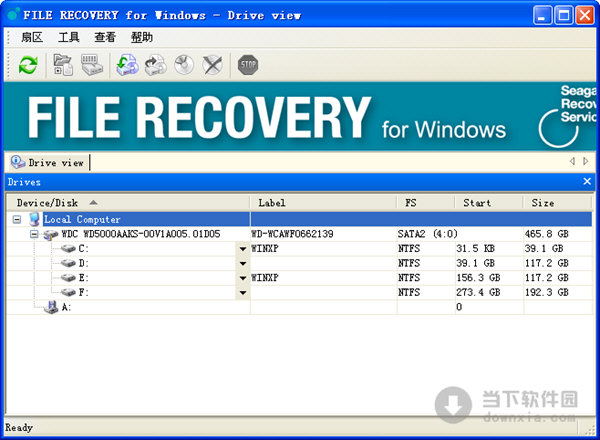Click the folder and files toolbar icon
This screenshot has width=600, height=440.
point(63,65)
